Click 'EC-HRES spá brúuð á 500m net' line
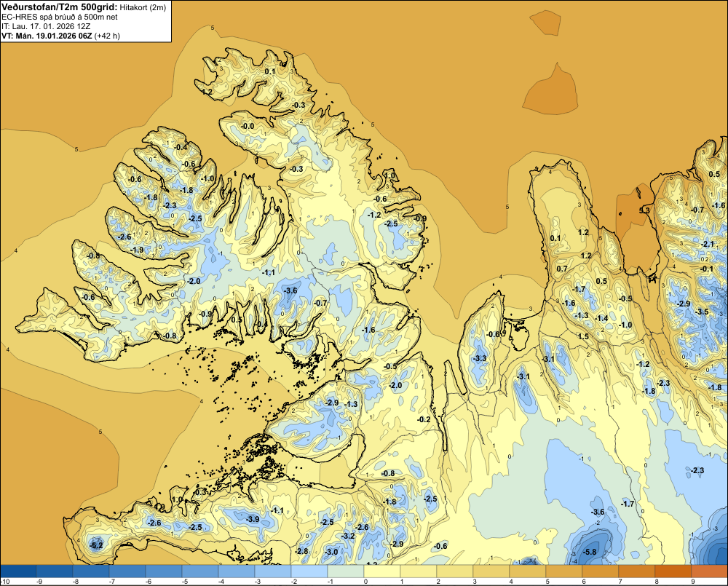Screen dimensions: 728x586 click(60, 17)
